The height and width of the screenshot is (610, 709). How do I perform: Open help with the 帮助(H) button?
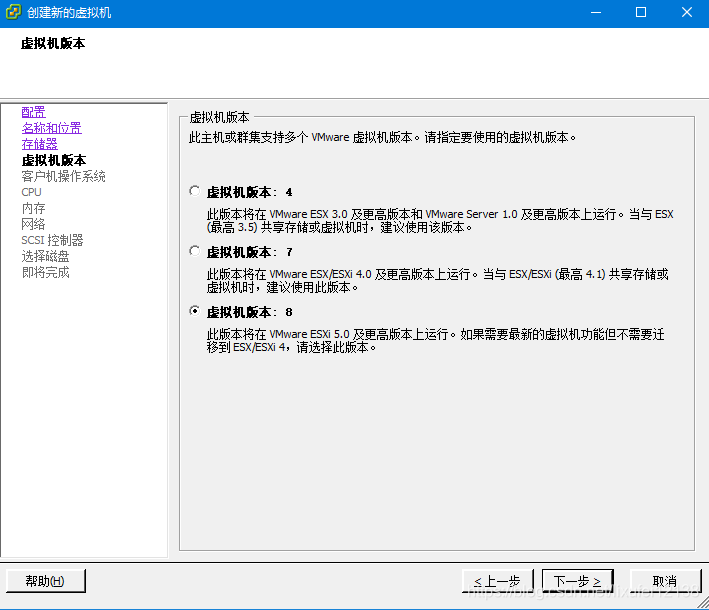pos(46,581)
